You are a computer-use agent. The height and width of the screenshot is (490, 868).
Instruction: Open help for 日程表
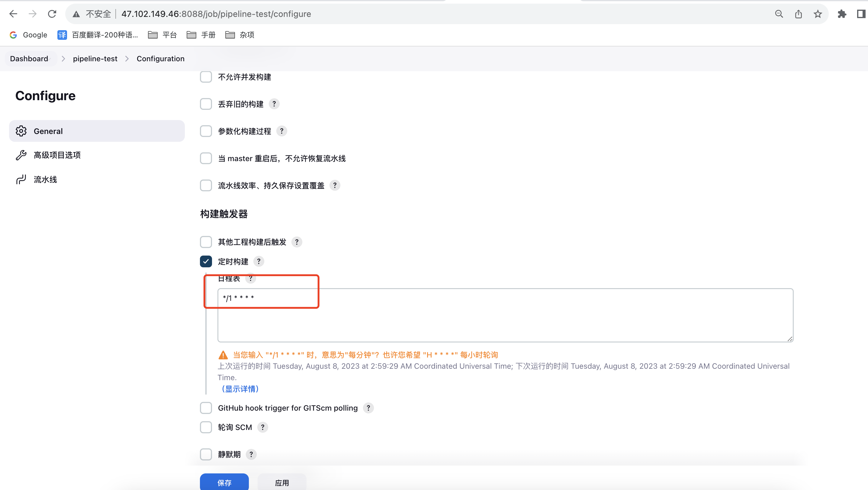coord(251,279)
